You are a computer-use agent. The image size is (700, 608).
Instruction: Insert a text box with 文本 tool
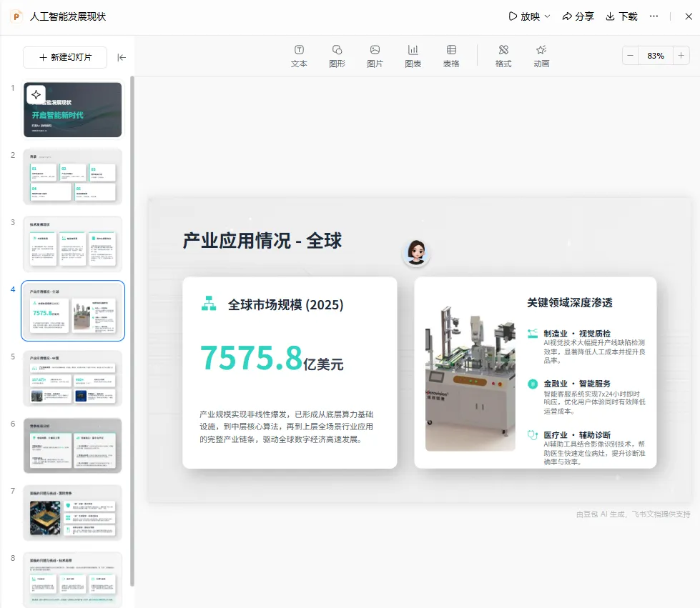pyautogui.click(x=299, y=56)
